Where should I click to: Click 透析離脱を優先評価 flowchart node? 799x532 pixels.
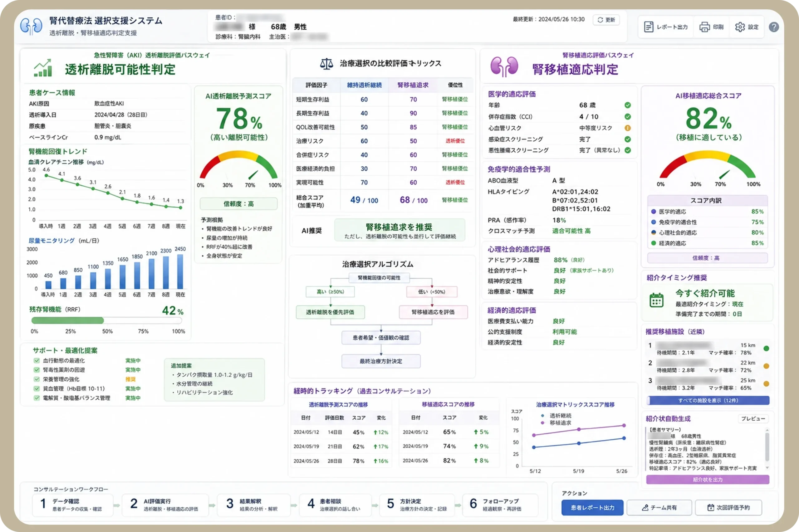pyautogui.click(x=330, y=312)
